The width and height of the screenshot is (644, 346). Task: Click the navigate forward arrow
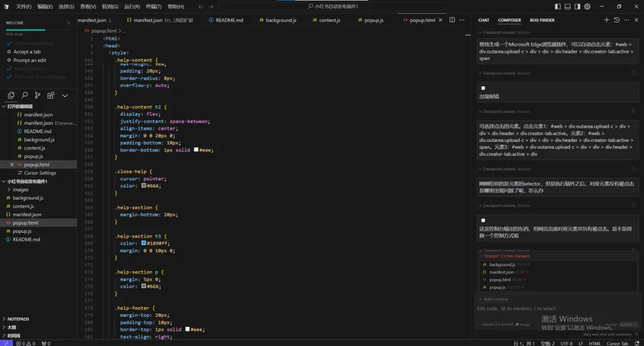coord(210,7)
